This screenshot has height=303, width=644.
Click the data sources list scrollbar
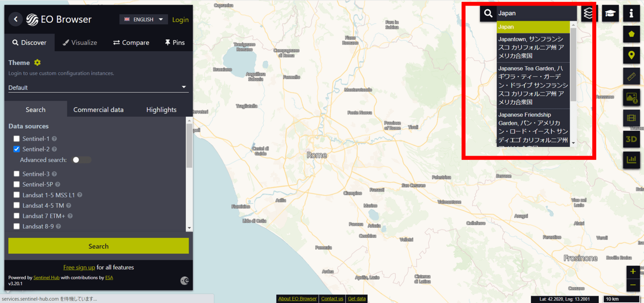click(x=189, y=146)
